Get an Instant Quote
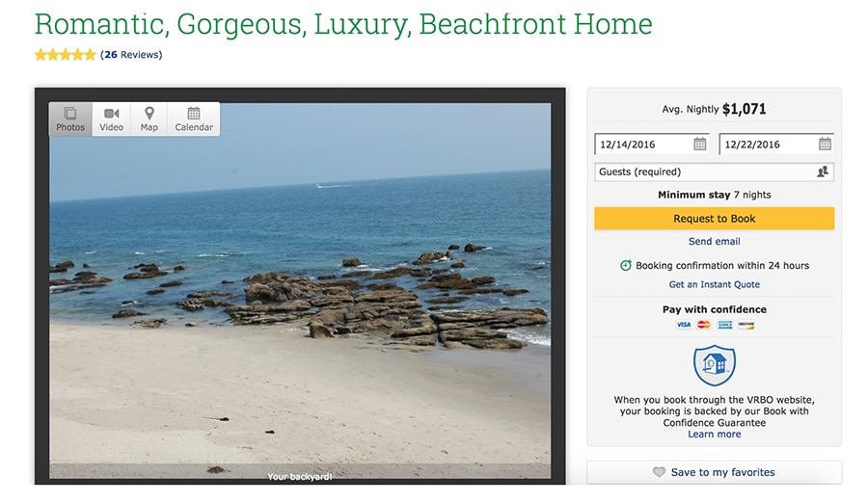Image resolution: width=868 pixels, height=502 pixels. click(x=714, y=284)
